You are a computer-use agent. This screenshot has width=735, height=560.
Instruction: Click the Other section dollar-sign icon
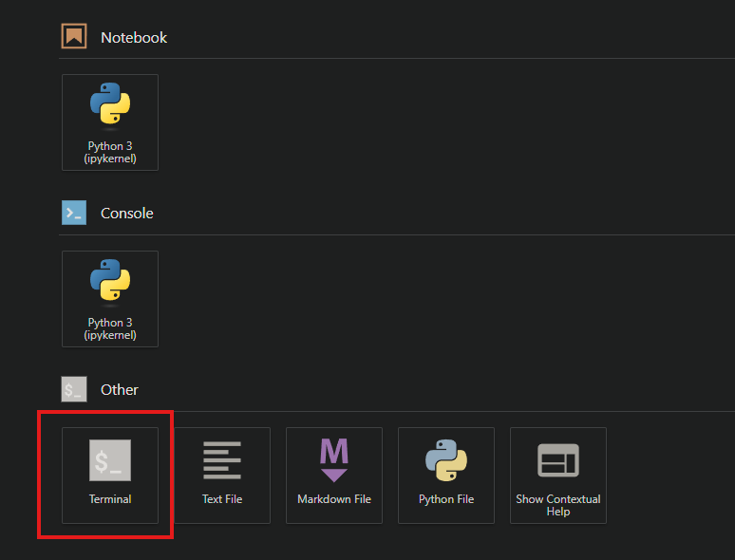pyautogui.click(x=74, y=389)
